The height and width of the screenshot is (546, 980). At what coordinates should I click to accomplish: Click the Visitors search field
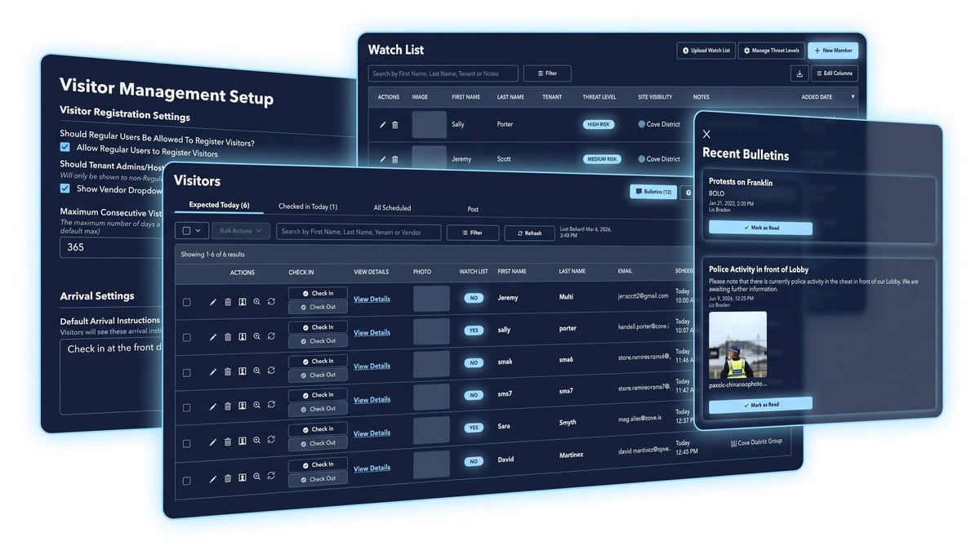coord(359,232)
